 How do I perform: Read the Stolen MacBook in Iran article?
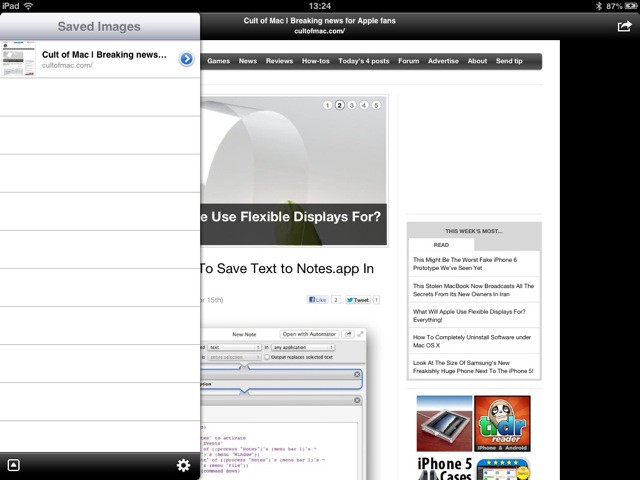(473, 290)
